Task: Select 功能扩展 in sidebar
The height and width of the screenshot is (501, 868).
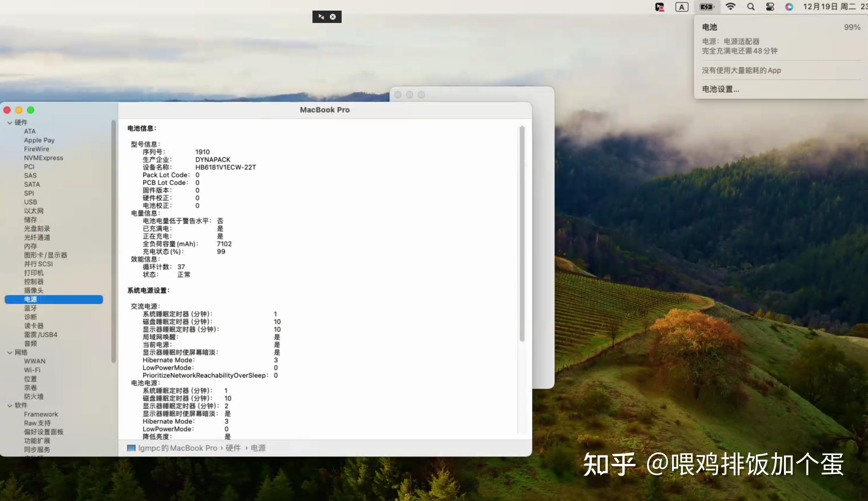Action: 37,440
